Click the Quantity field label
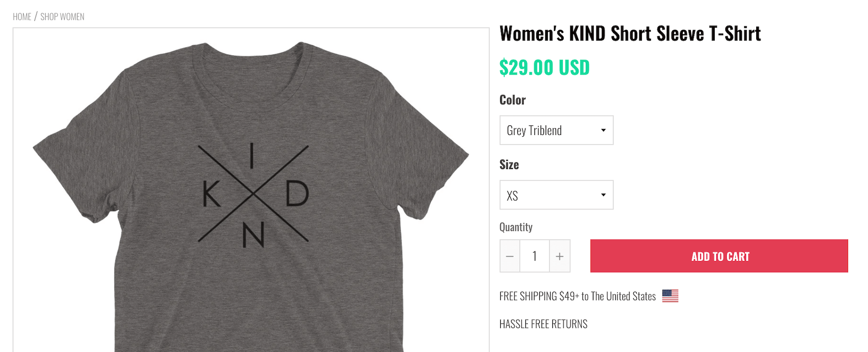This screenshot has height=352, width=868. (516, 227)
